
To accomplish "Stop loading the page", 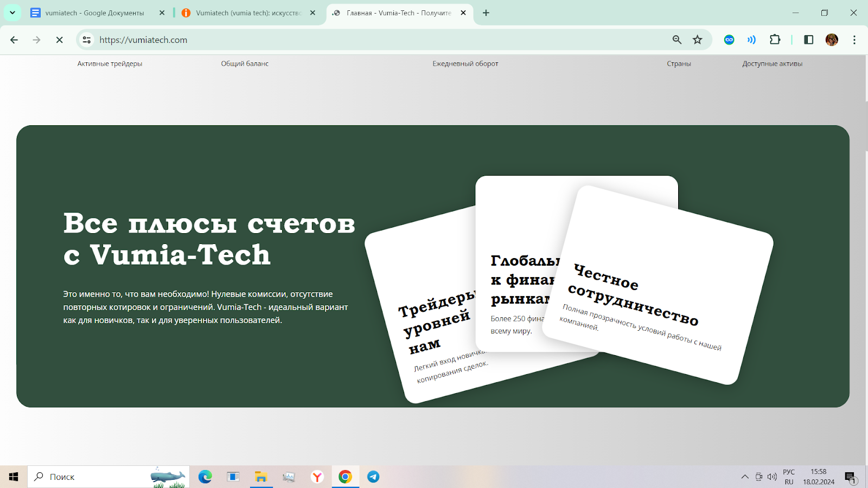I will tap(60, 40).
